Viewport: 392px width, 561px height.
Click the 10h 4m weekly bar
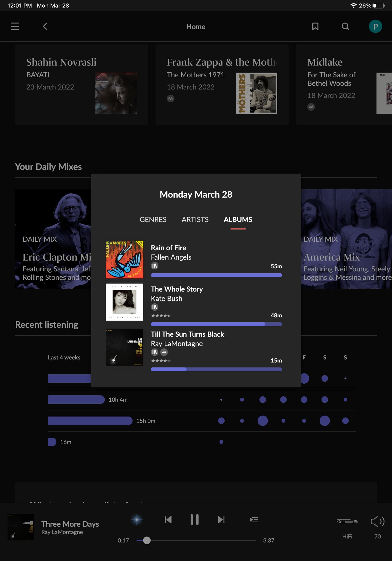76,400
